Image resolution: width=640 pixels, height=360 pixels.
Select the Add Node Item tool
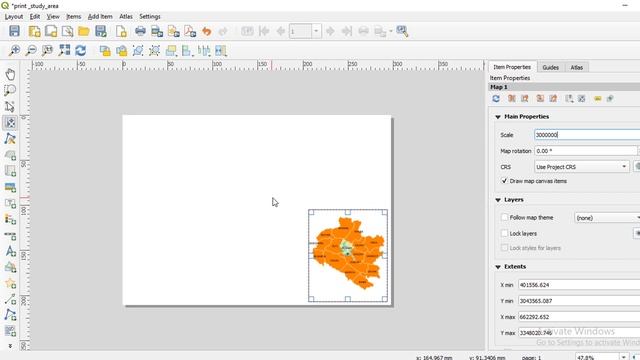pyautogui.click(x=10, y=315)
